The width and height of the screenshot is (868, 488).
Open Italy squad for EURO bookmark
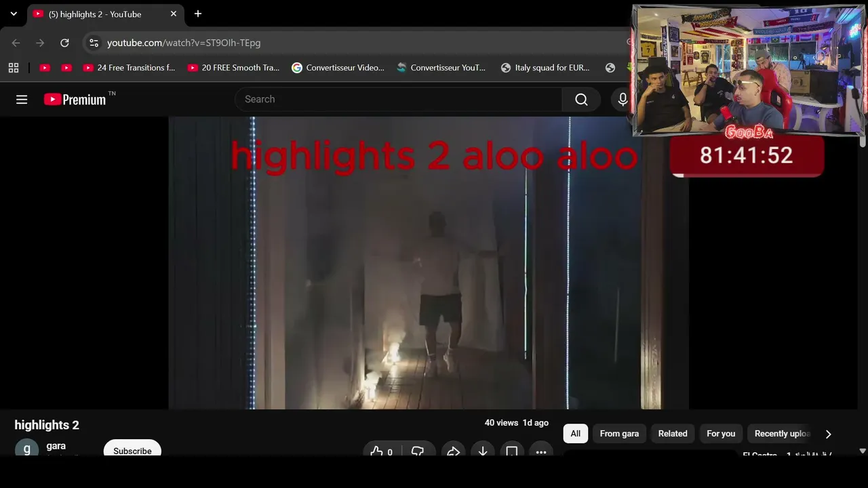pos(546,68)
